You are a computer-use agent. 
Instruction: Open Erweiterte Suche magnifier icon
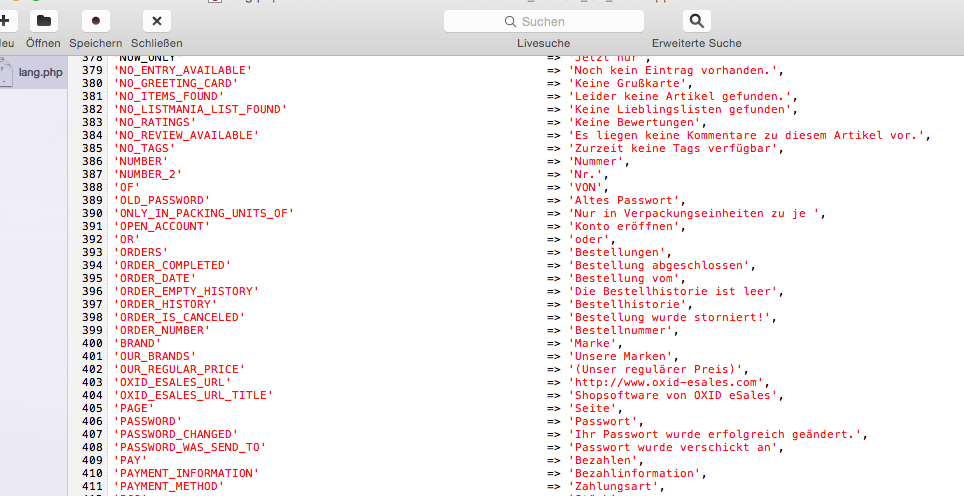click(x=696, y=20)
